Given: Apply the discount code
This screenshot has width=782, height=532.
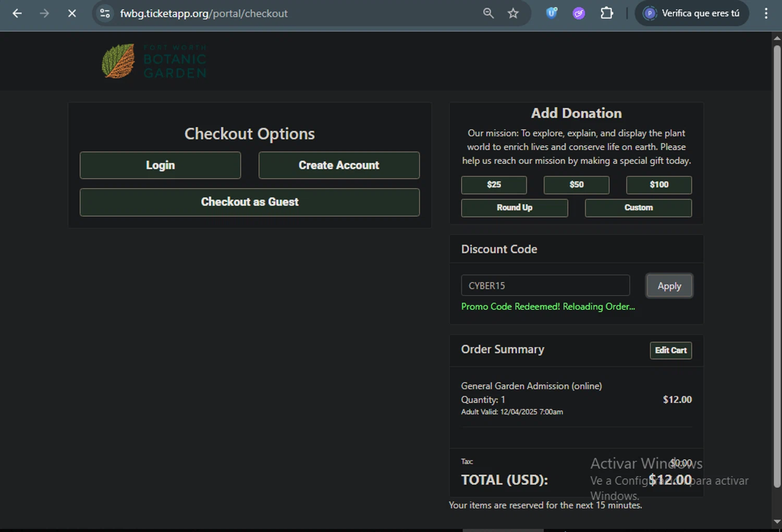Looking at the screenshot, I should [x=669, y=286].
